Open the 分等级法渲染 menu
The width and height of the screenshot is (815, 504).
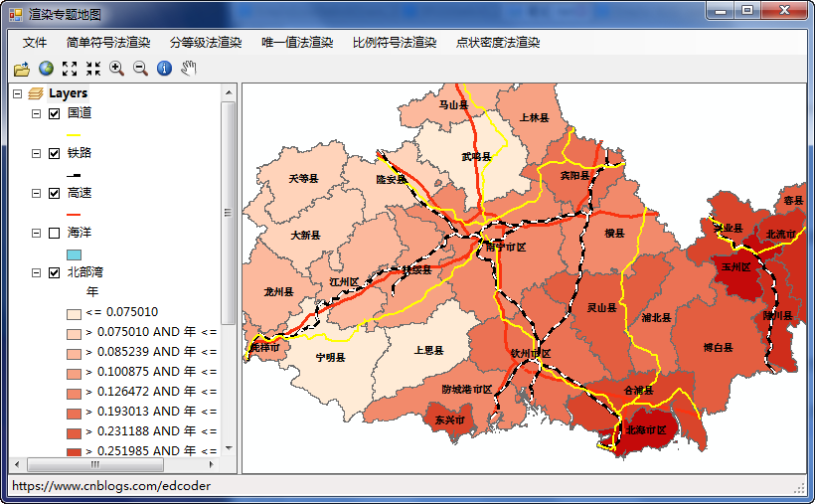point(206,43)
